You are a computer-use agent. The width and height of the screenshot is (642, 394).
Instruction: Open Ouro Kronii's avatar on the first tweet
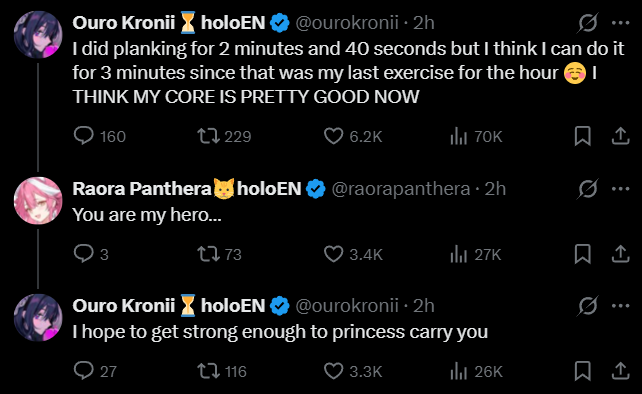38,35
